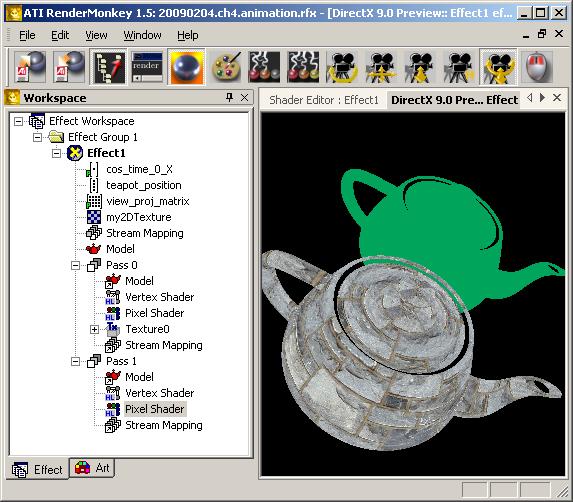Select Pass 1 Vertex Shader item
The image size is (573, 502).
[159, 393]
